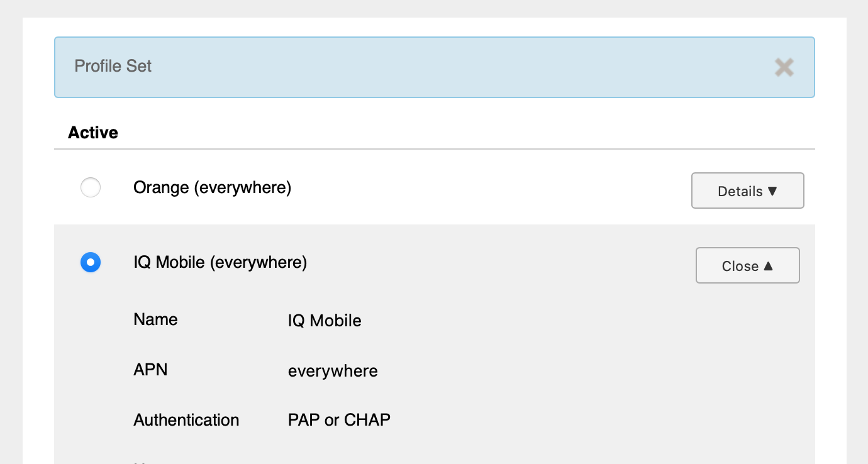Click the empty radio circle beside Orange
Screen dimensions: 868x464
point(91,187)
